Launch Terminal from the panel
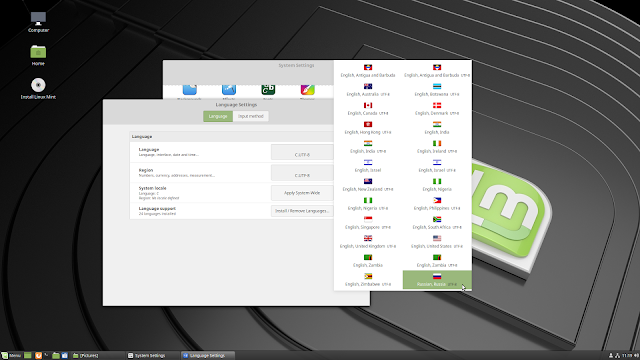The width and height of the screenshot is (640, 360). (x=47, y=356)
